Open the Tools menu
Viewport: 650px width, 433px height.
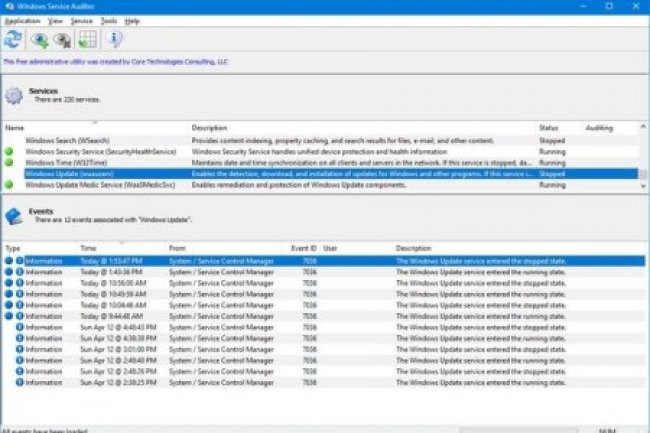[x=108, y=20]
